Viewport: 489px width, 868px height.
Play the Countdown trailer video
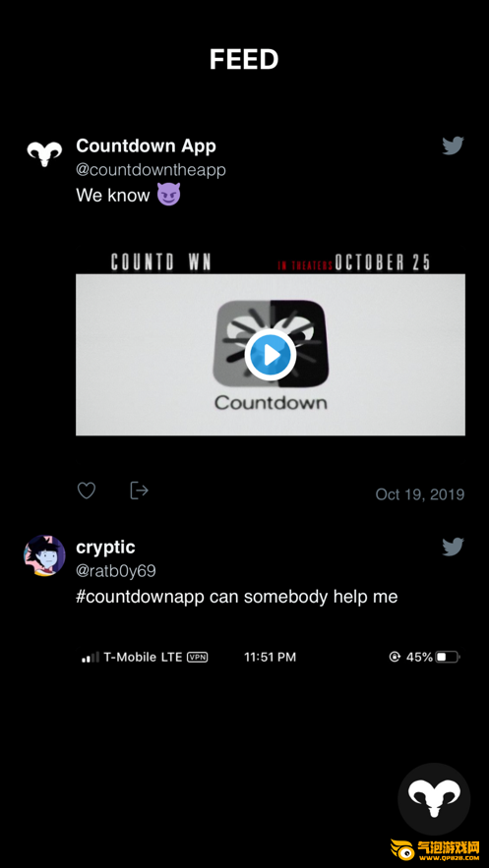(x=271, y=356)
